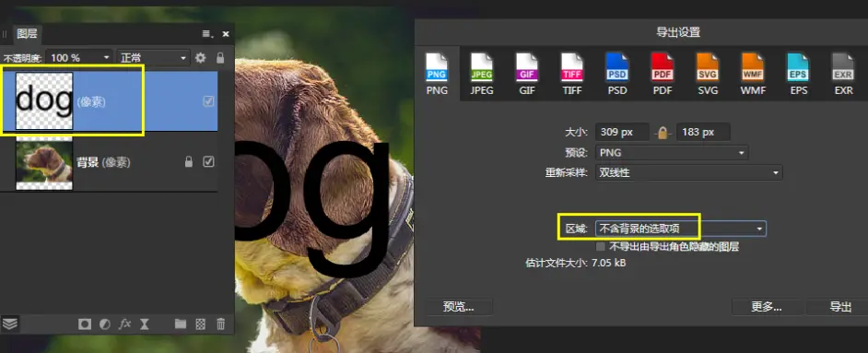Open layer effects via the fx icon

[124, 324]
